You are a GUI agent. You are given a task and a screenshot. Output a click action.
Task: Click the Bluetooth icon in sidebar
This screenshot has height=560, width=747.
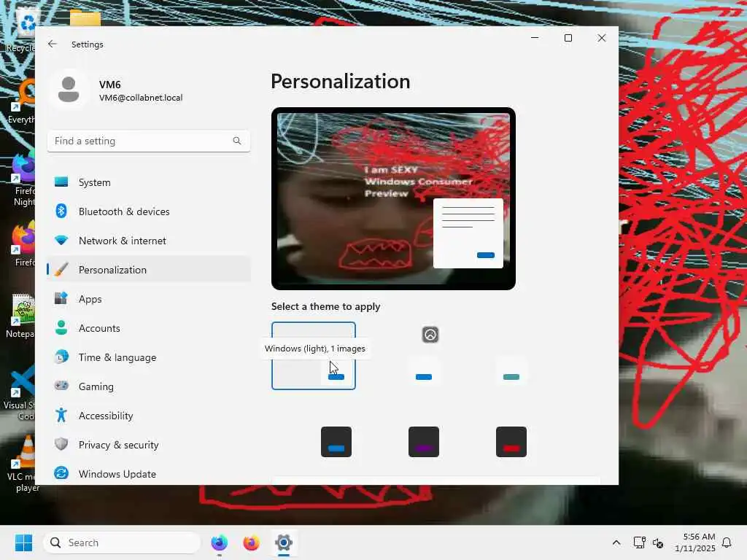point(61,211)
